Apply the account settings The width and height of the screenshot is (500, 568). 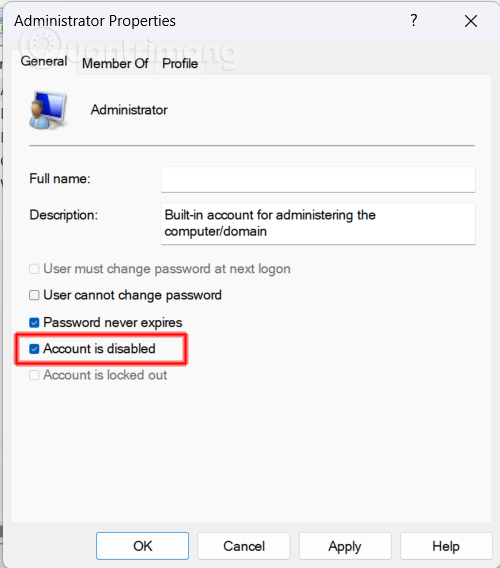[345, 546]
